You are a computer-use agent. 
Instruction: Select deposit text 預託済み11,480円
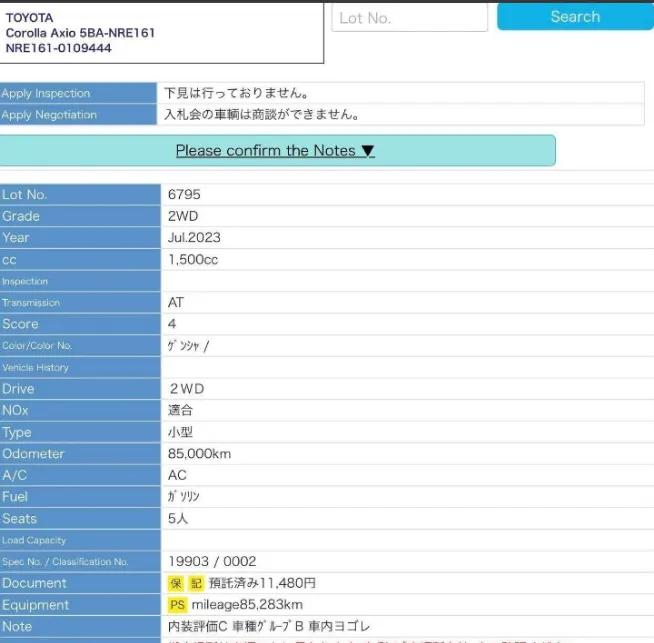tap(262, 583)
